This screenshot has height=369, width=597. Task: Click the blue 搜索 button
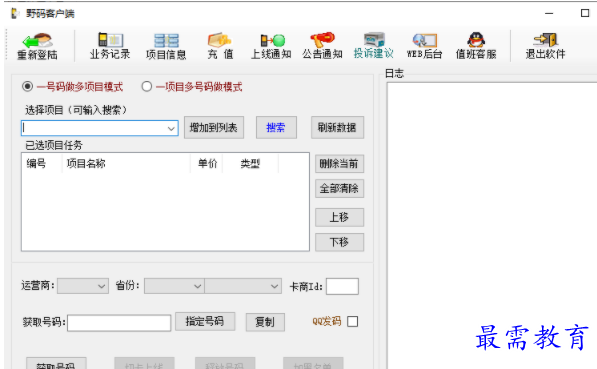point(276,128)
